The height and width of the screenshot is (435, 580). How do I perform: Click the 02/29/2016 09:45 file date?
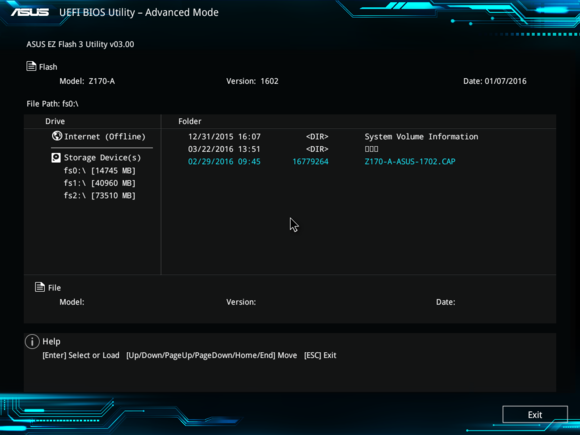[224, 162]
